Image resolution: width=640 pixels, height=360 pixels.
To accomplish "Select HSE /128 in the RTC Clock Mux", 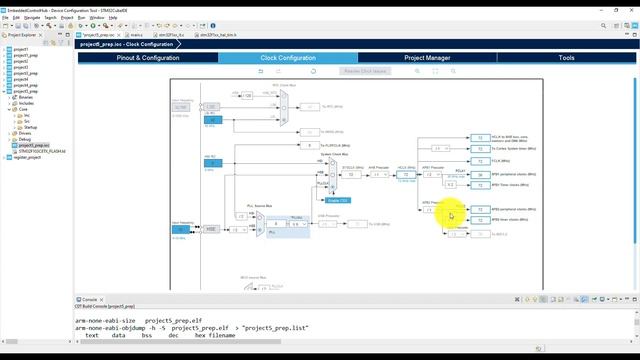I will click(x=284, y=96).
